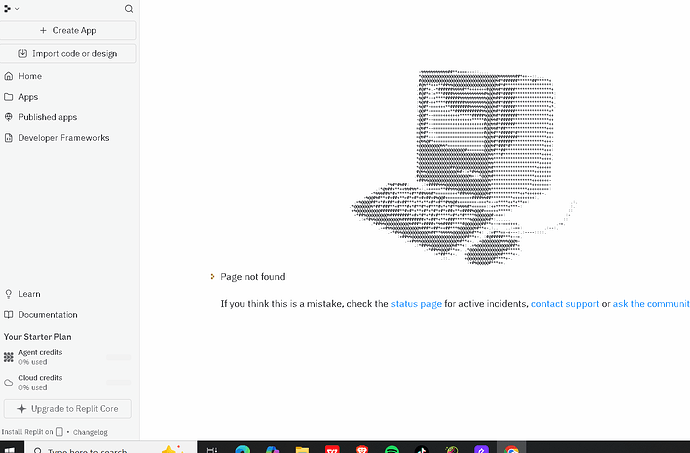Click the Create App button
Viewport: 690px width, 453px height.
[x=68, y=30]
